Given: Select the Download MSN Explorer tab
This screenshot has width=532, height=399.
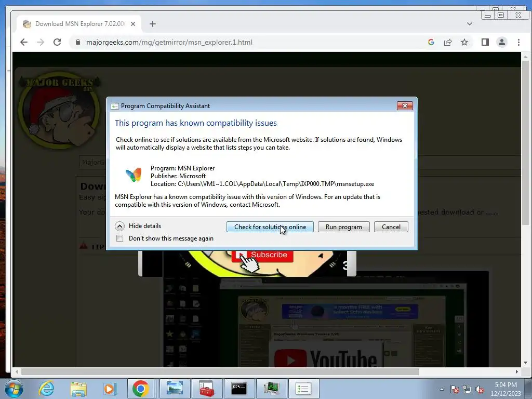Looking at the screenshot, I should click(x=79, y=24).
